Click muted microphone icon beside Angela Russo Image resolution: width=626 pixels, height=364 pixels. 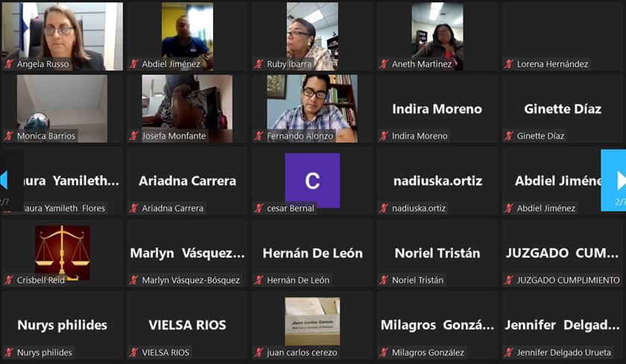click(x=9, y=64)
